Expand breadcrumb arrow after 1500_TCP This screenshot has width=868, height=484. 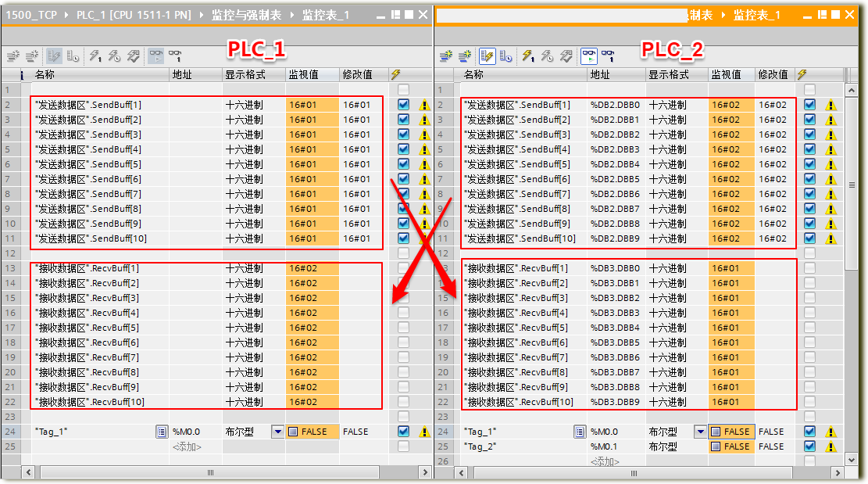point(66,15)
